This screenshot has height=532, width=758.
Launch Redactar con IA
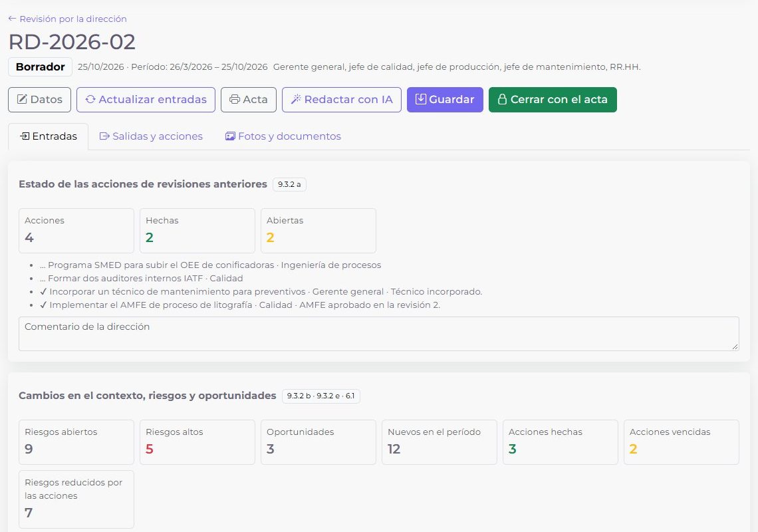point(341,100)
